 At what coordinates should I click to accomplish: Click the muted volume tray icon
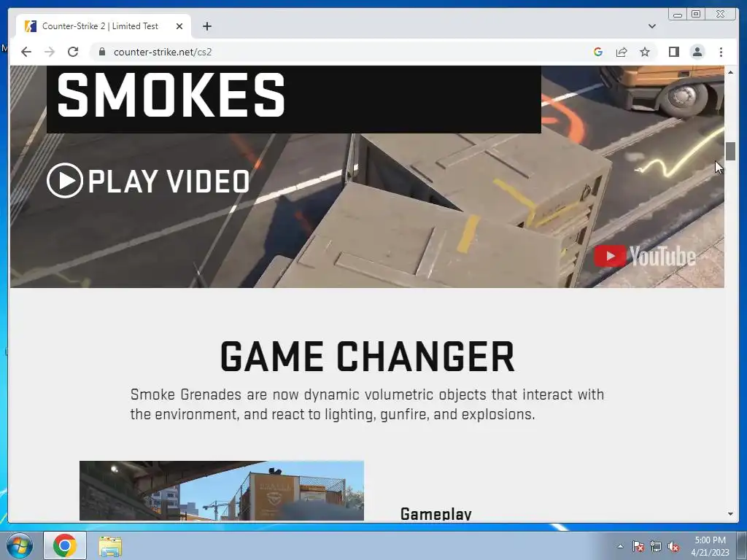coord(673,546)
